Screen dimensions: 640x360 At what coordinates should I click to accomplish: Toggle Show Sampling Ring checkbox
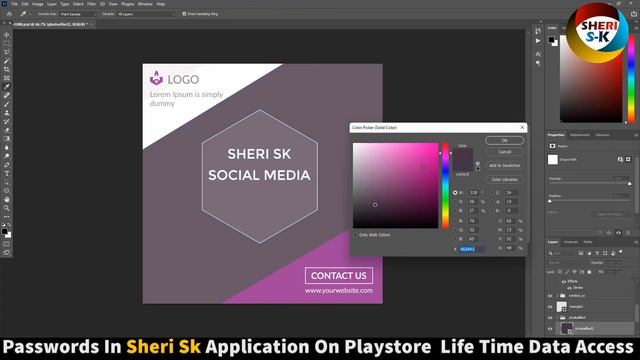pyautogui.click(x=184, y=14)
